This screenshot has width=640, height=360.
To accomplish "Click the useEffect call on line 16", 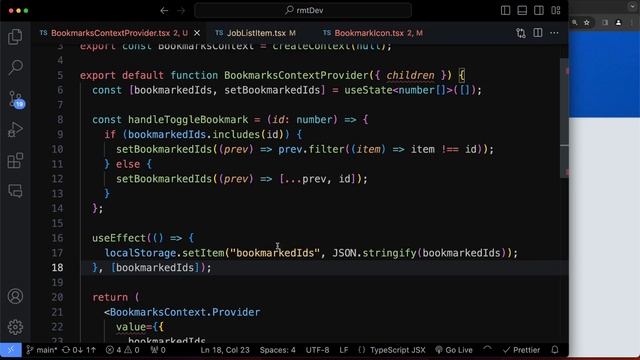I will click(119, 238).
